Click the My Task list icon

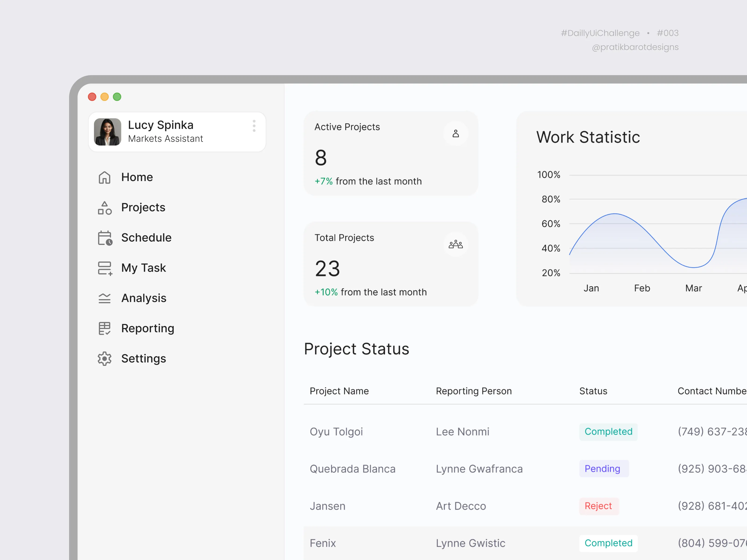(105, 268)
